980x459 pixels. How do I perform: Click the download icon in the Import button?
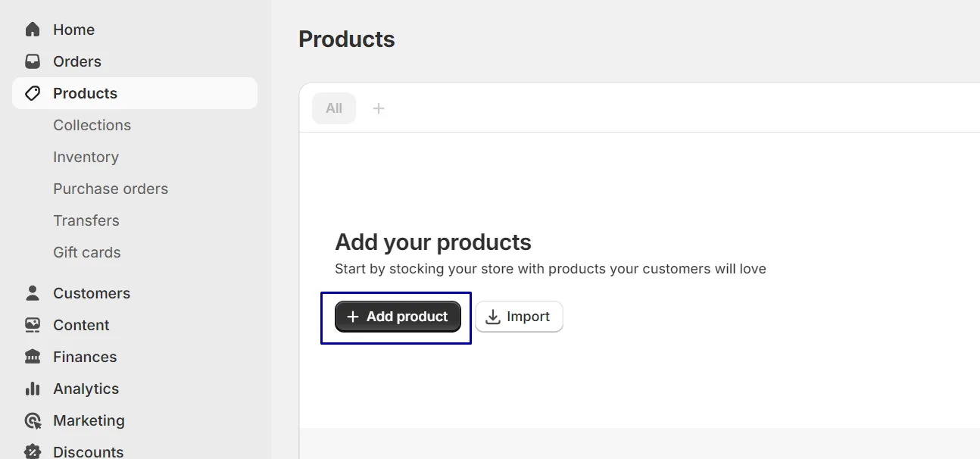pos(493,317)
